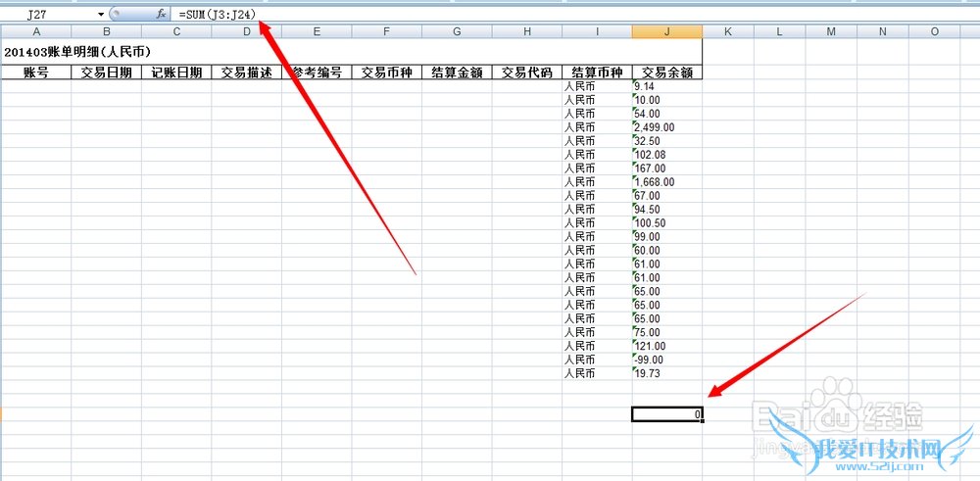This screenshot has width=980, height=481.
Task: Select the cell with value 75.00
Action: click(x=666, y=332)
